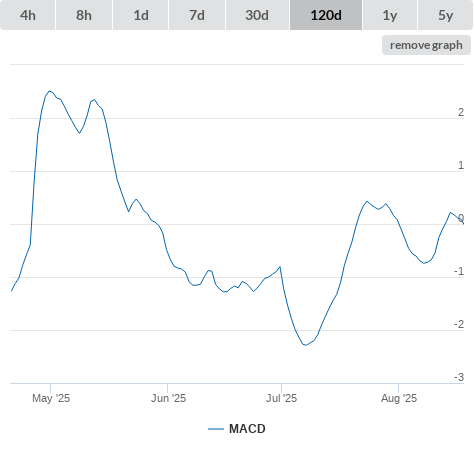Toggle the MACD legend entry

[x=247, y=429]
